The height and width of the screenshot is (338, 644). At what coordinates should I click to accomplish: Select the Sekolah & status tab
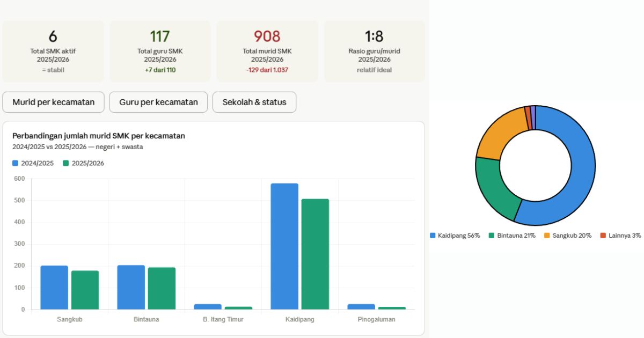coord(254,102)
